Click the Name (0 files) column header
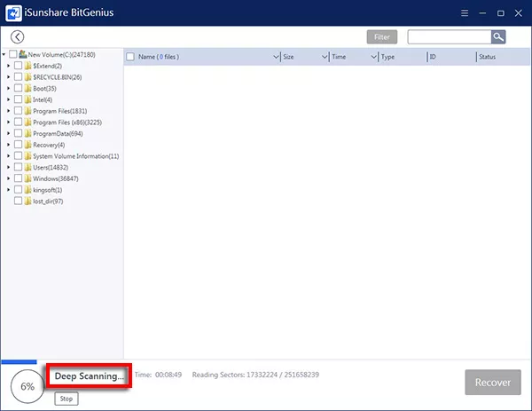Image resolution: width=532 pixels, height=411 pixels. tap(159, 57)
